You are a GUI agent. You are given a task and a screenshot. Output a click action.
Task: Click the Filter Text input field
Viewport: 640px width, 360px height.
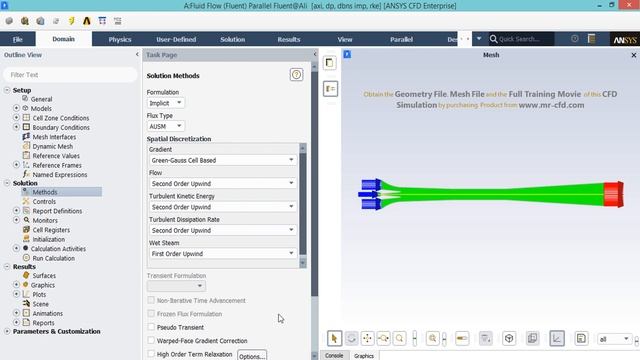point(70,75)
